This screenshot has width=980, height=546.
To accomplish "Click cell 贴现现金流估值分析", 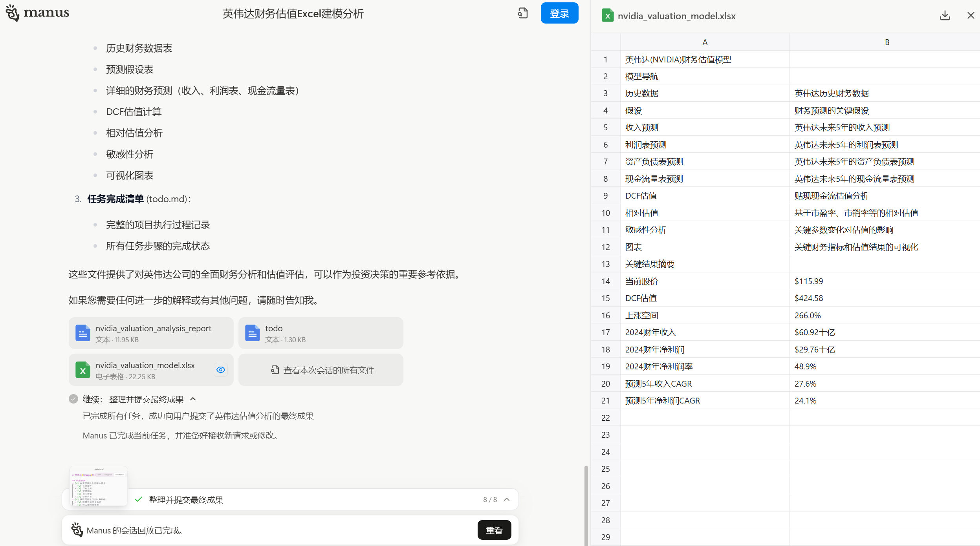I will 885,196.
